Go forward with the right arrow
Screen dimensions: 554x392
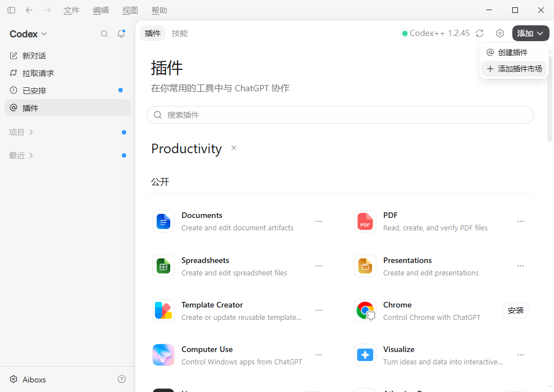coord(47,10)
